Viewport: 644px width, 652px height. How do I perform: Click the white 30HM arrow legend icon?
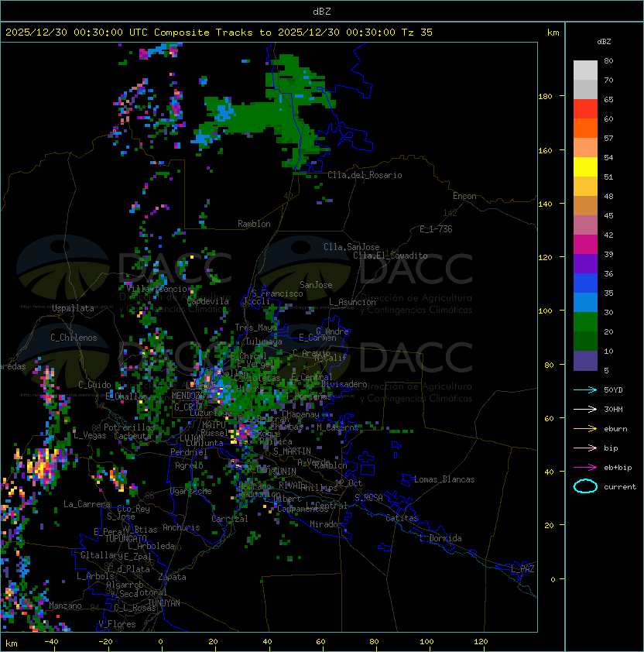click(x=585, y=409)
